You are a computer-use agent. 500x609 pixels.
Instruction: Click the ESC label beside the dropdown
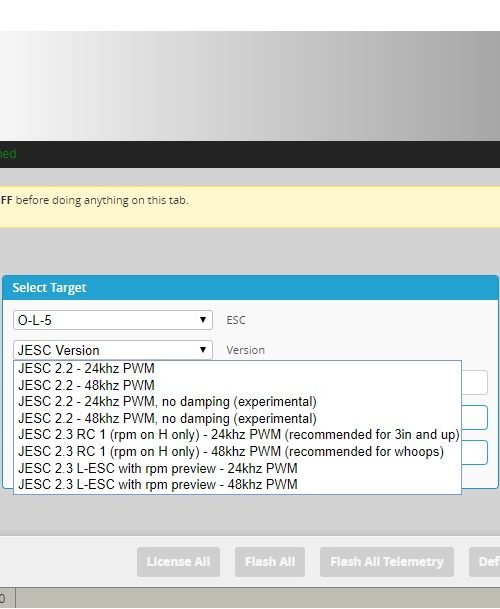click(x=236, y=320)
